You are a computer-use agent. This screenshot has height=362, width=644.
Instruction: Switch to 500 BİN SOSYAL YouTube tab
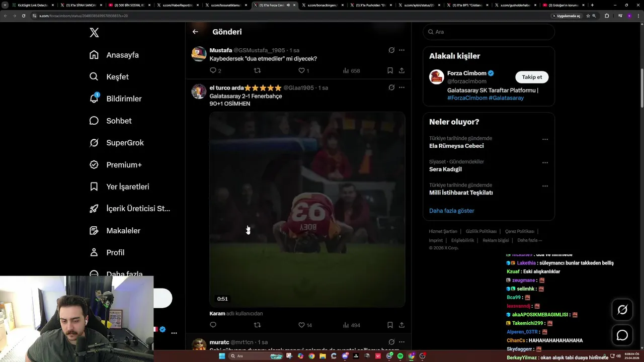(128, 5)
